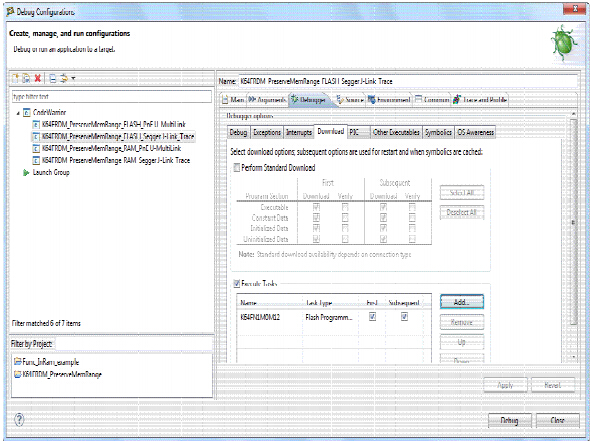
Task: Open the Interrupts sub-tab
Action: point(299,132)
